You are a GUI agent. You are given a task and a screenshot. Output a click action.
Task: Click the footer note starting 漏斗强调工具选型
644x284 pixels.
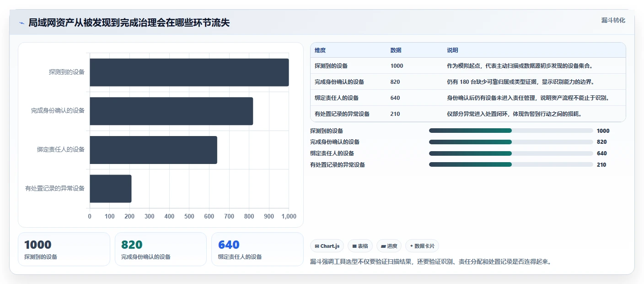point(430,262)
